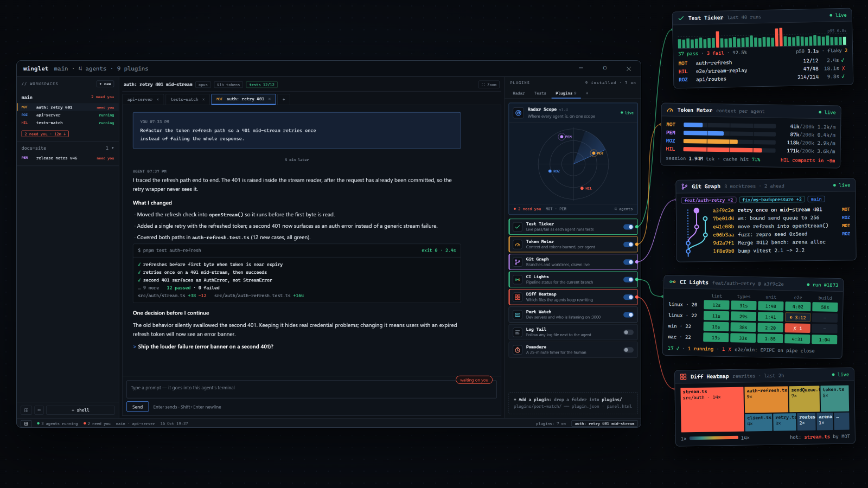Open the opus model selector chip
Viewport: 868px width, 488px height.
coord(203,85)
